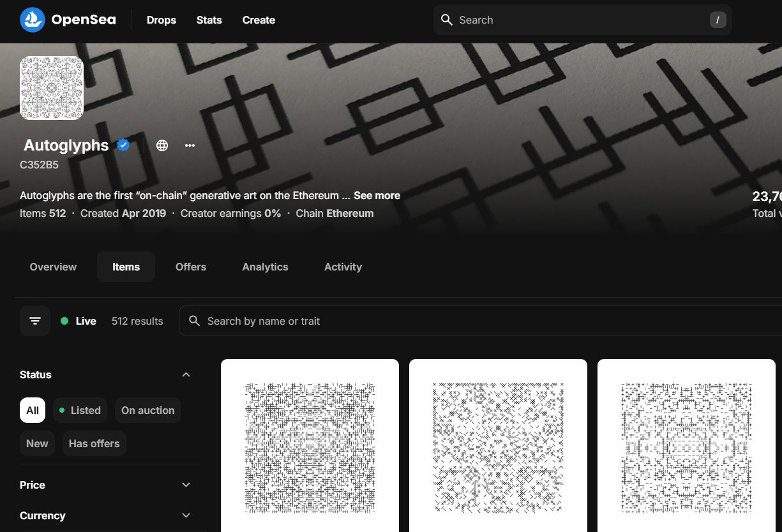Screen dimensions: 782x532
Task: Select the New status filter
Action: (37, 443)
